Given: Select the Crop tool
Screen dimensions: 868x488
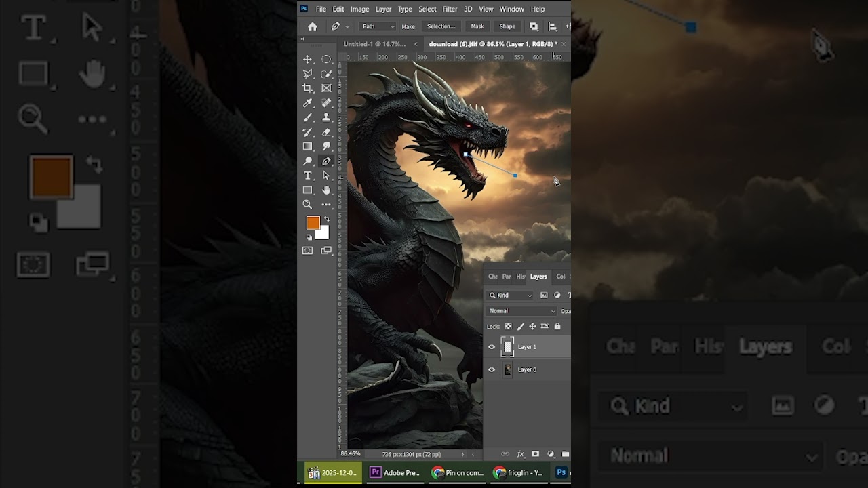Looking at the screenshot, I should (308, 88).
